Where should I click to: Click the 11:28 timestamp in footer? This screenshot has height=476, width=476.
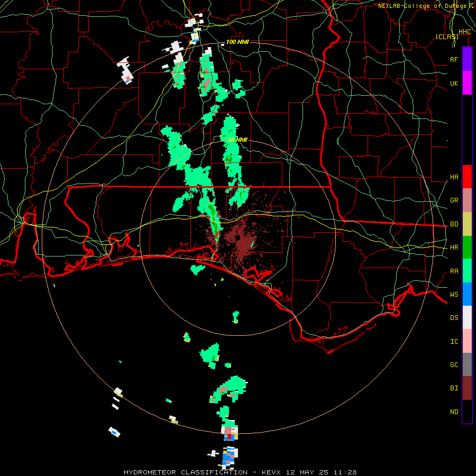coord(345,472)
